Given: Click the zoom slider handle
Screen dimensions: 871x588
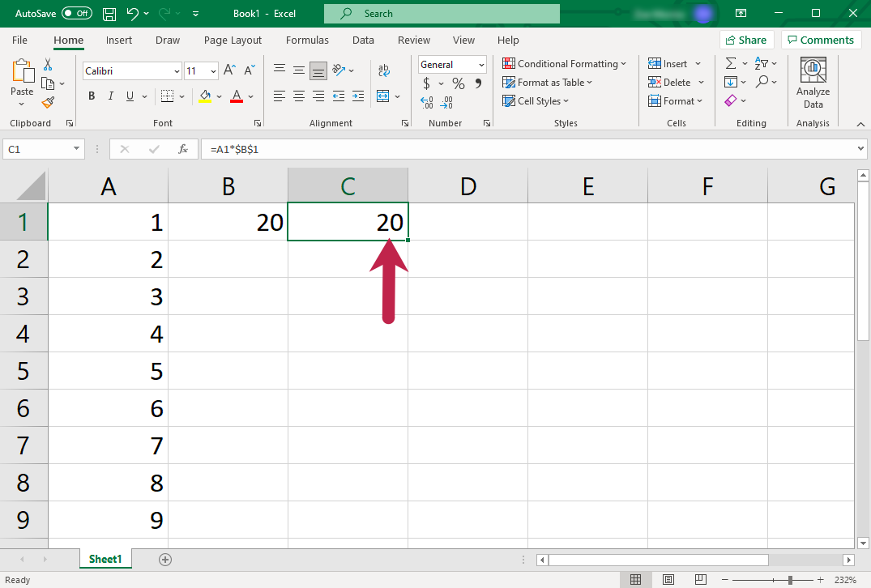Looking at the screenshot, I should click(x=790, y=580).
